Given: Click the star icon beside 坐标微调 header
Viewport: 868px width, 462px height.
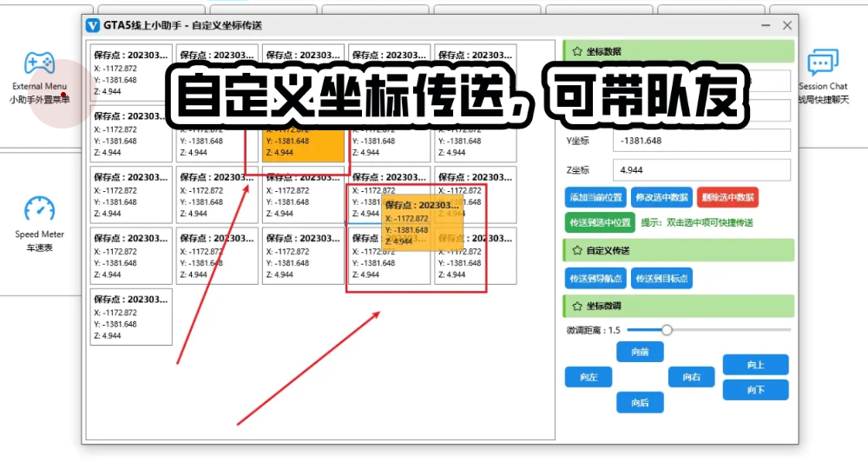Looking at the screenshot, I should point(576,306).
